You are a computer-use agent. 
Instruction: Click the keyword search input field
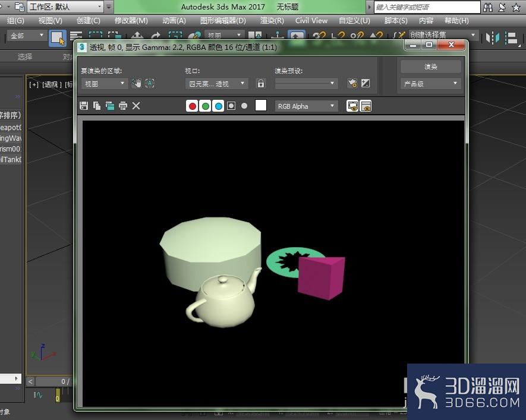[427, 7]
